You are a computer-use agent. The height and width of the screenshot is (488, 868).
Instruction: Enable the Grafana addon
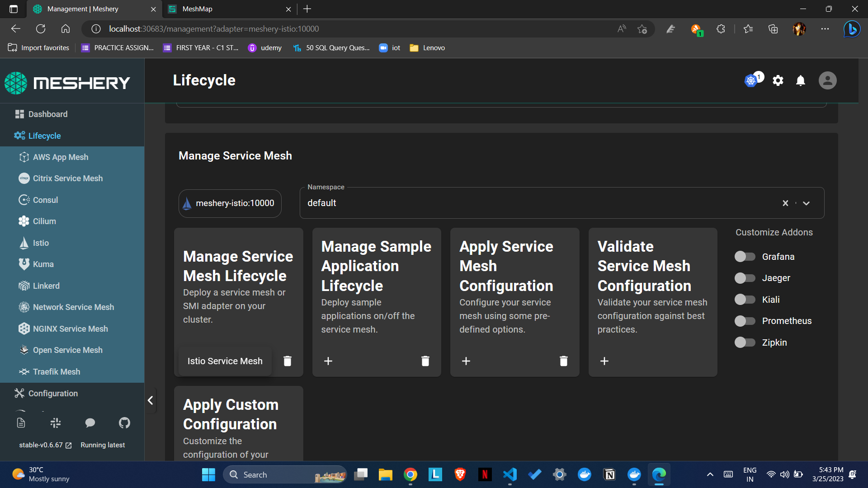coord(744,256)
